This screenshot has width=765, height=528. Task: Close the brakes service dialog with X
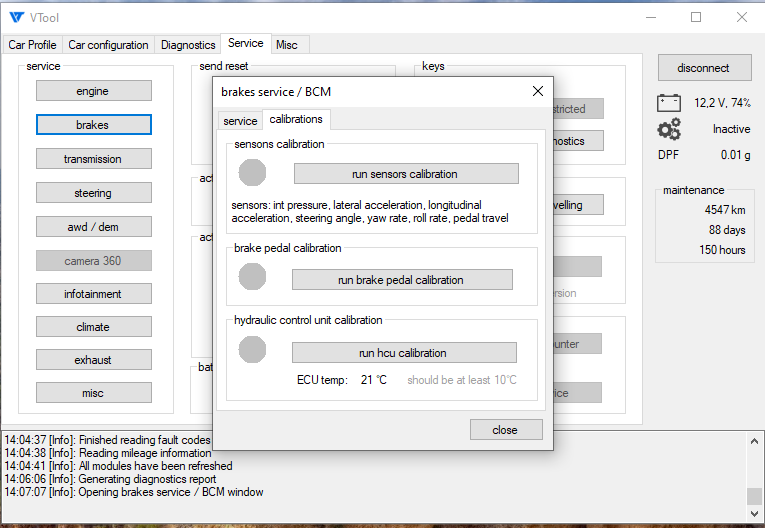coord(537,91)
